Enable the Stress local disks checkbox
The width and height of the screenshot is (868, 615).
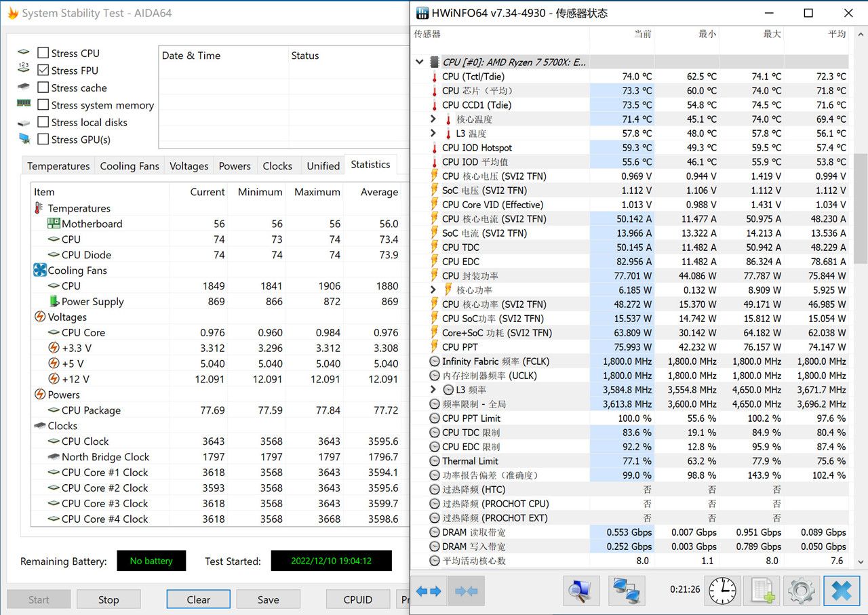pos(43,122)
